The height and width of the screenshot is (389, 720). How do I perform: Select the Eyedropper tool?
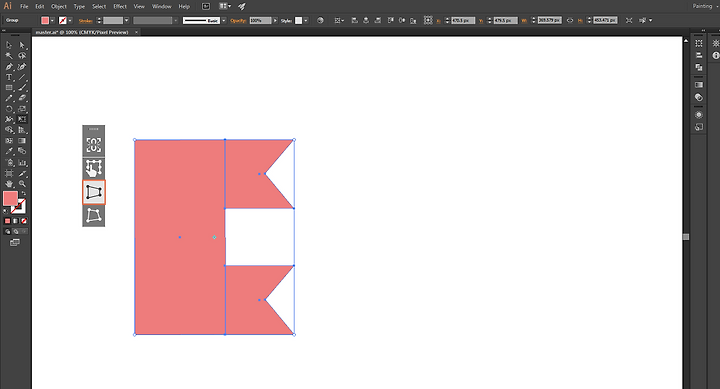tap(9, 151)
